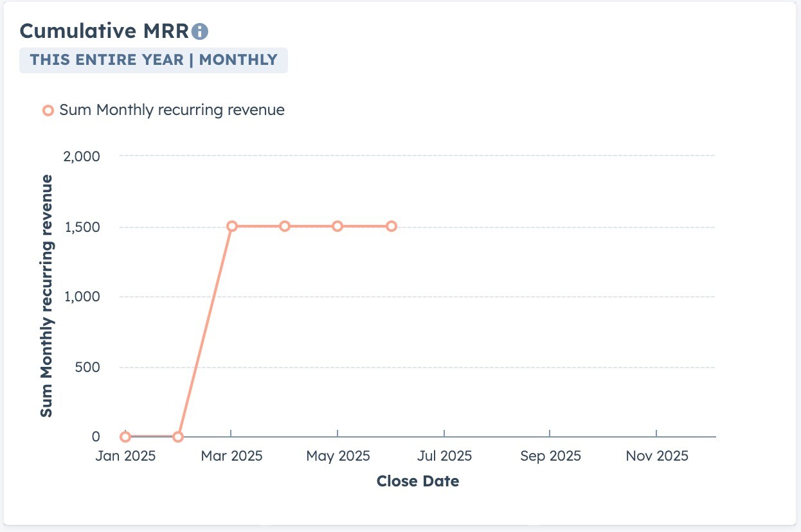Click the info icon beside Cumulative MRR
Image resolution: width=801 pixels, height=532 pixels.
pyautogui.click(x=201, y=31)
